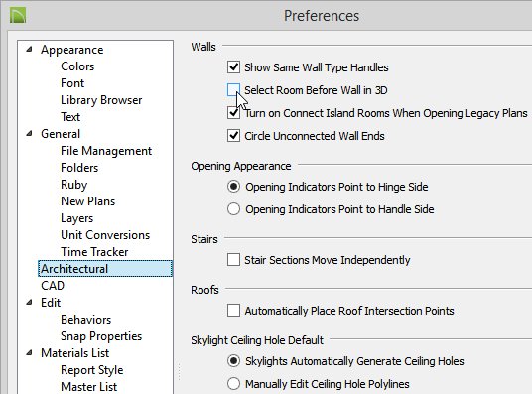Open Library Browser preferences
Viewport: 532px width, 394px height.
[101, 100]
